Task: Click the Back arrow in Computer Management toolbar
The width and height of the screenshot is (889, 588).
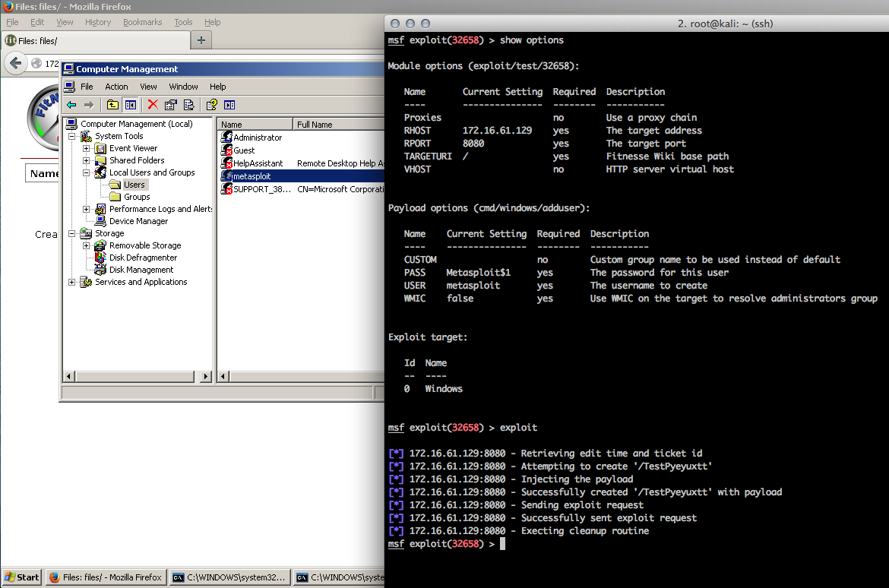Action: 71,105
